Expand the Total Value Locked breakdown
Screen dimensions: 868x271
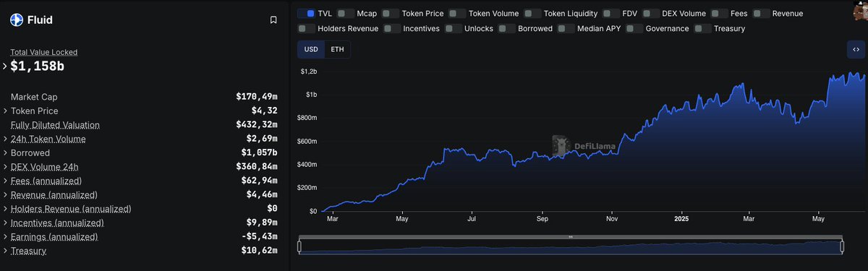5,66
